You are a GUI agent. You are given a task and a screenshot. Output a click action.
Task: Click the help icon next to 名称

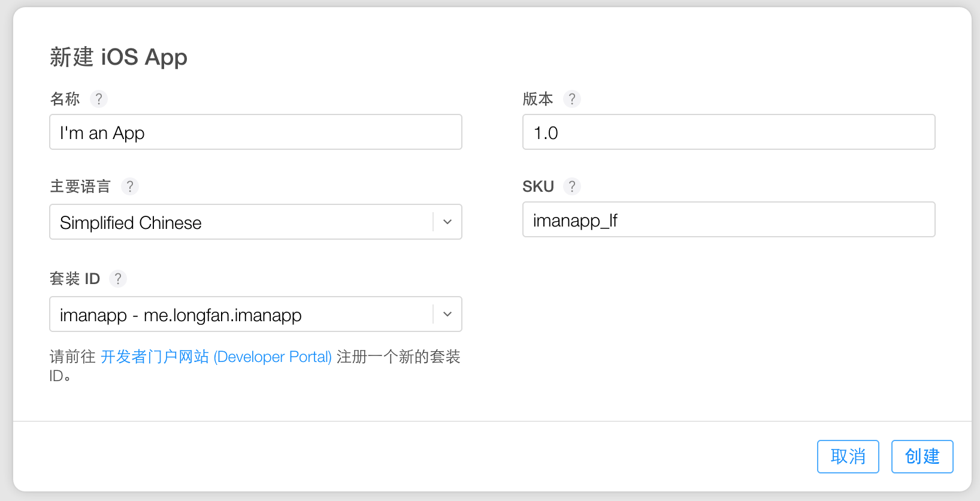pyautogui.click(x=99, y=99)
